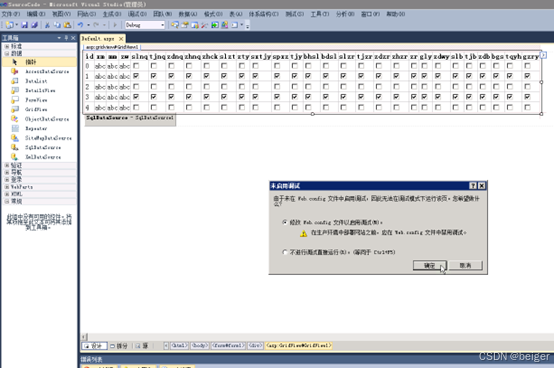Open the 调试 menu

(137, 14)
